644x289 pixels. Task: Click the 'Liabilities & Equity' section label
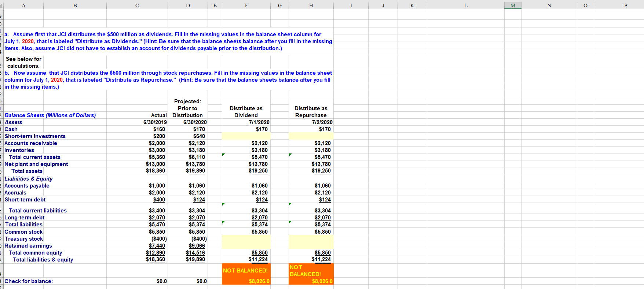29,179
